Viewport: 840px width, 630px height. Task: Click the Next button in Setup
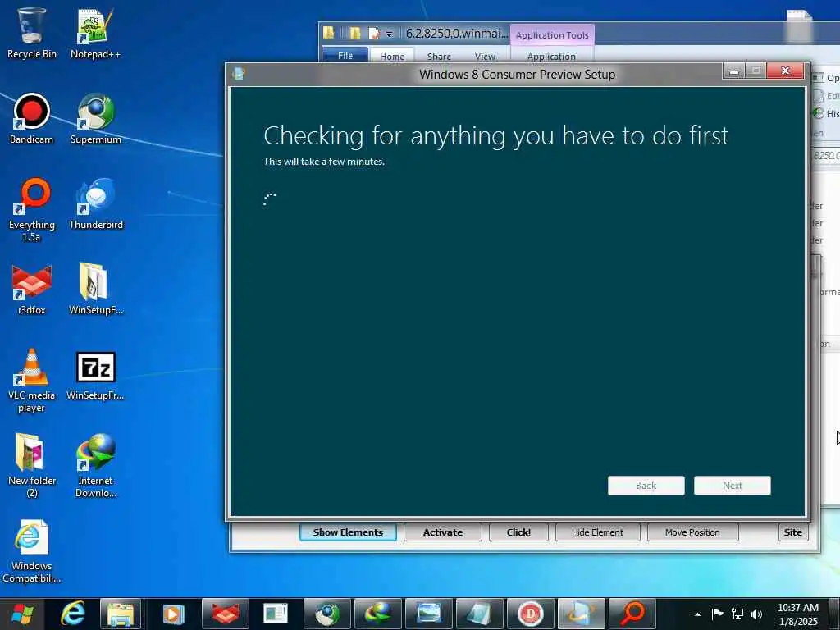click(x=733, y=486)
